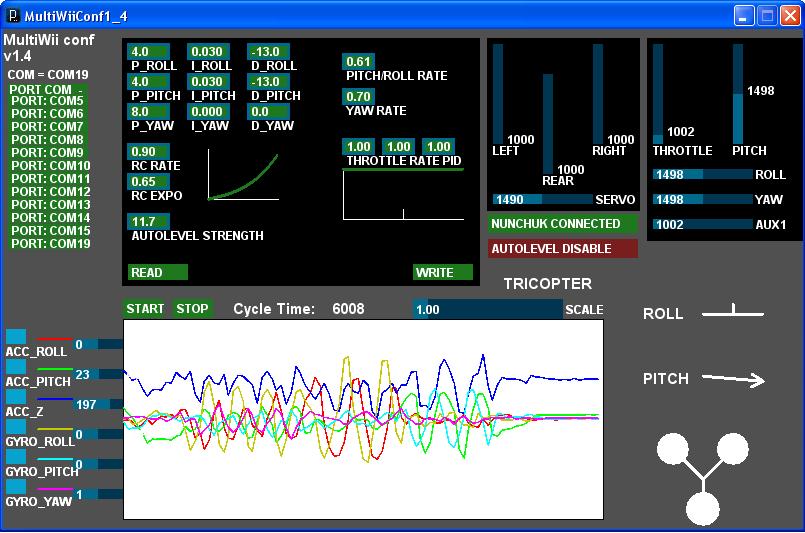Viewport: 805px width, 533px height.
Task: Click the AUTOLEVEL DISABLE status indicator
Action: click(563, 249)
